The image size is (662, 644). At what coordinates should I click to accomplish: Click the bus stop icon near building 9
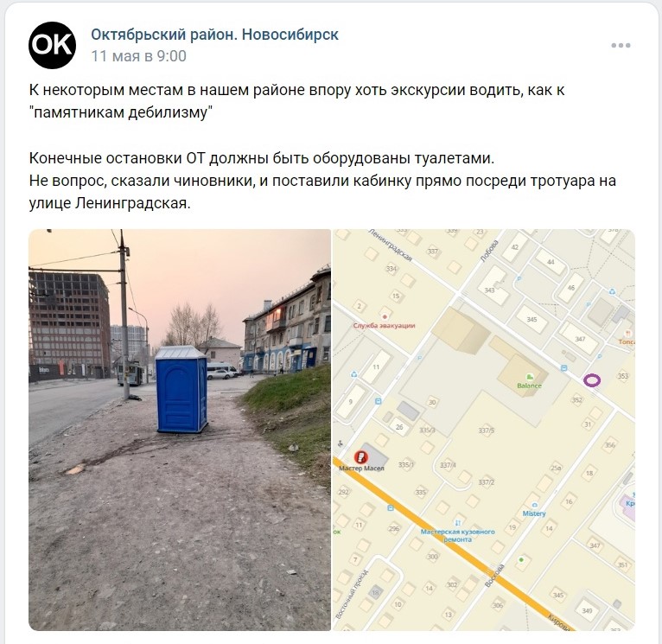click(379, 401)
